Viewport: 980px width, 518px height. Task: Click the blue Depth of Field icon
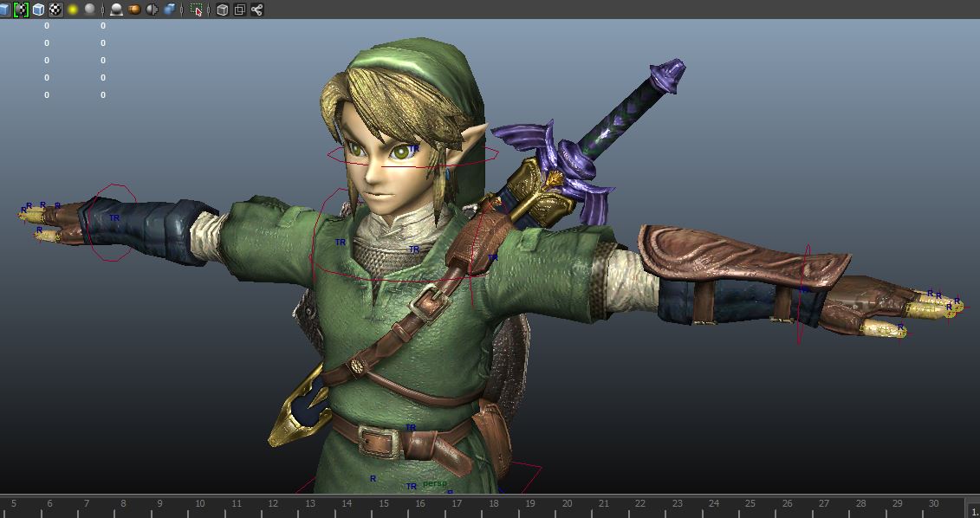coord(170,10)
